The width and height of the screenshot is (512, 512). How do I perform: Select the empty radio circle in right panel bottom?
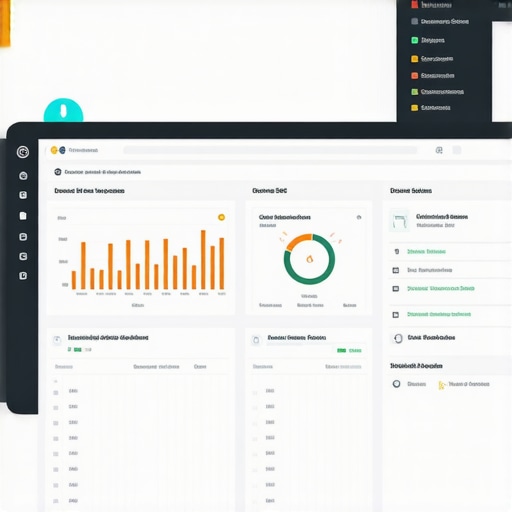click(x=396, y=384)
